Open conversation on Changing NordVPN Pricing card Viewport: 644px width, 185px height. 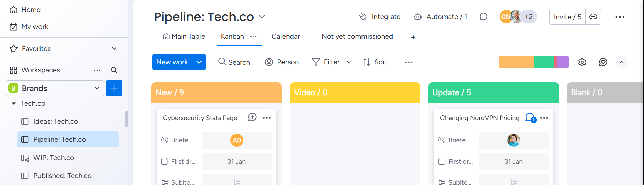click(x=530, y=118)
